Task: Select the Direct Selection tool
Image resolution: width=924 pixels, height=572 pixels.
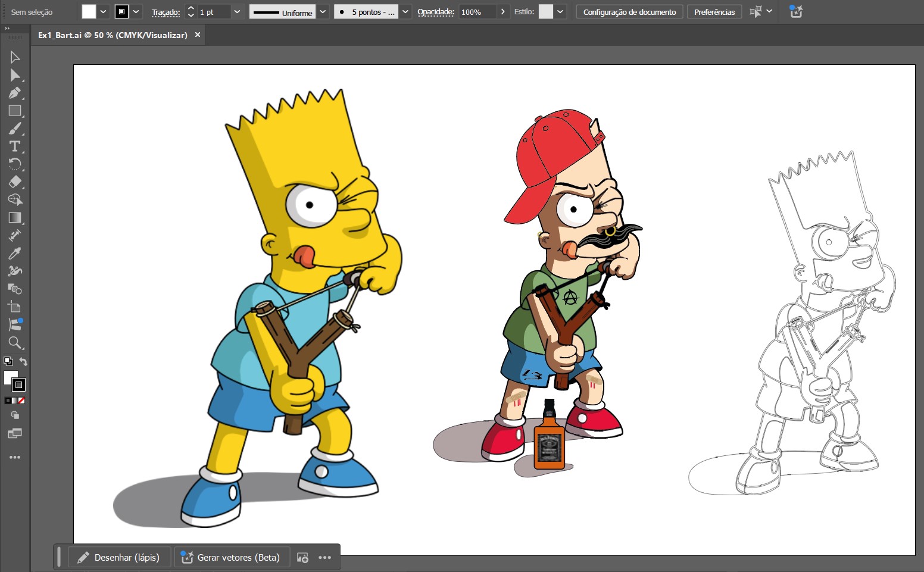Action: [15, 75]
